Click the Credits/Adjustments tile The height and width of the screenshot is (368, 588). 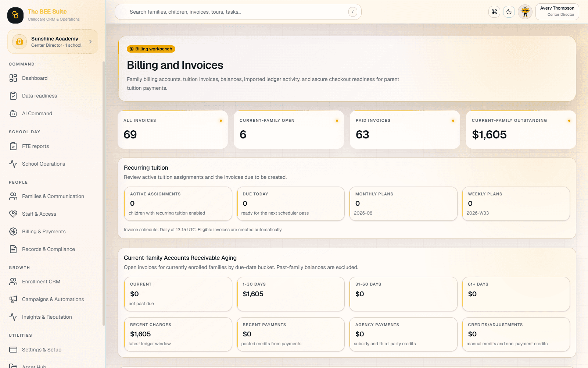(516, 334)
